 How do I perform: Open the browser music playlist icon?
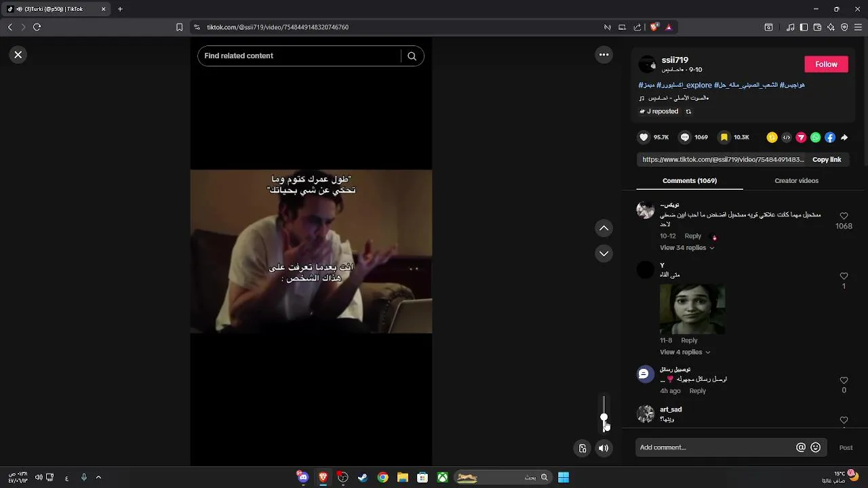coord(791,27)
